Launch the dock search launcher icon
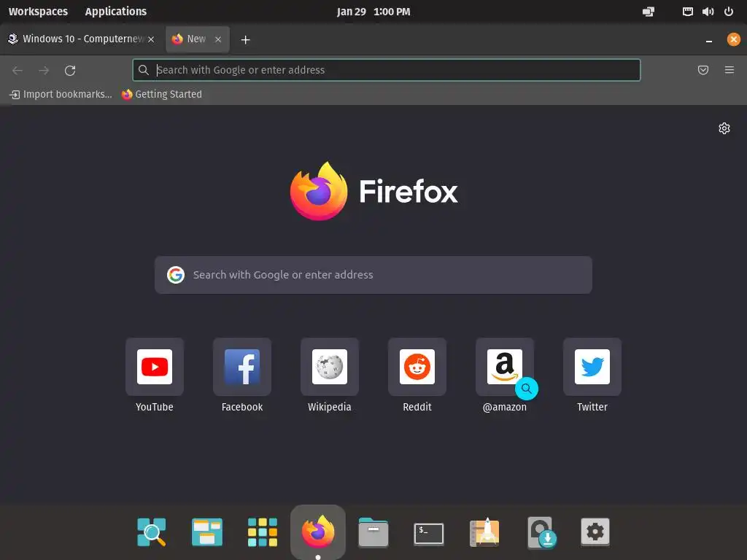Viewport: 747px width, 560px height. click(152, 532)
